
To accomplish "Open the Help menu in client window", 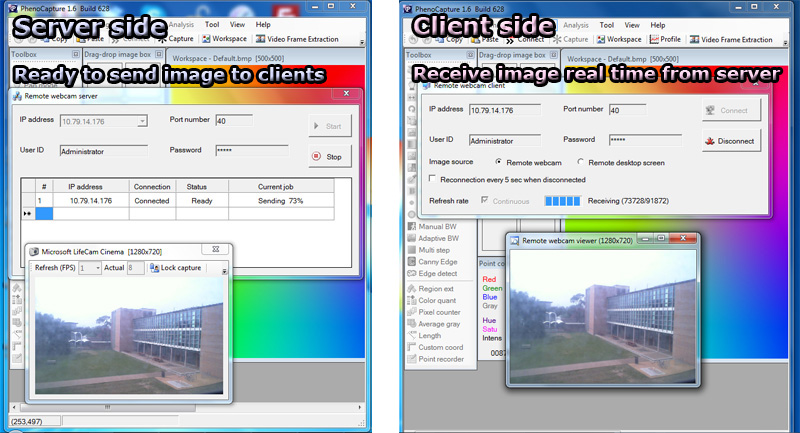I will coord(662,23).
